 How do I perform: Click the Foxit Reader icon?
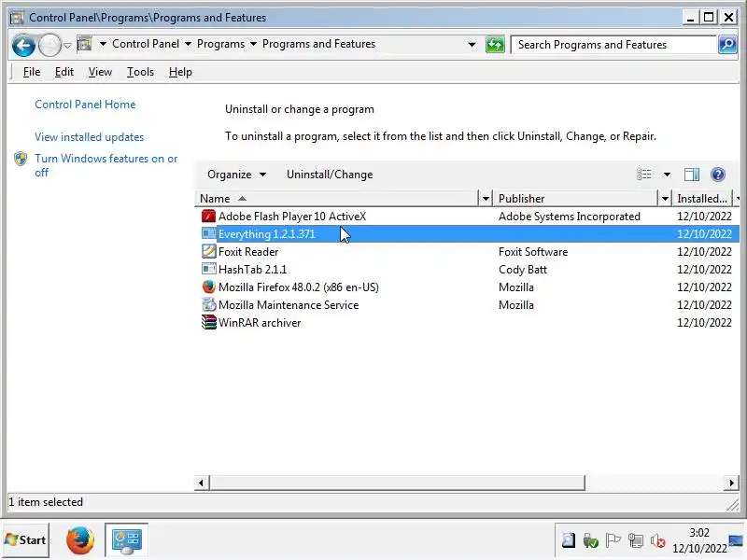pyautogui.click(x=208, y=251)
